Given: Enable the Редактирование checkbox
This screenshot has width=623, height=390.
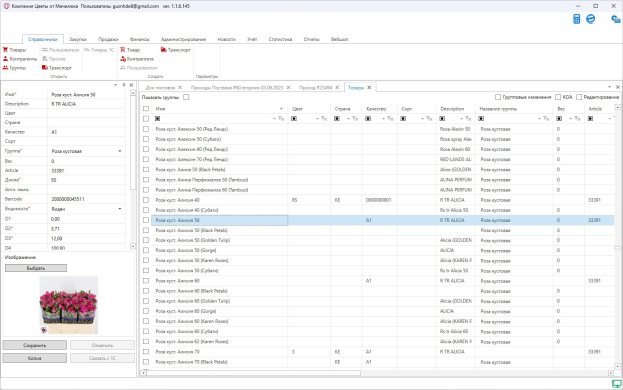Looking at the screenshot, I should [x=579, y=97].
